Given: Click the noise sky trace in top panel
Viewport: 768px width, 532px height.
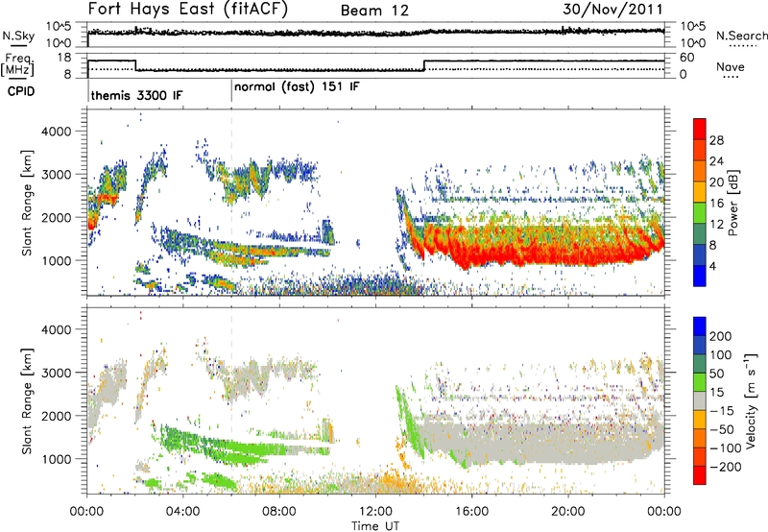Looking at the screenshot, I should point(375,33).
